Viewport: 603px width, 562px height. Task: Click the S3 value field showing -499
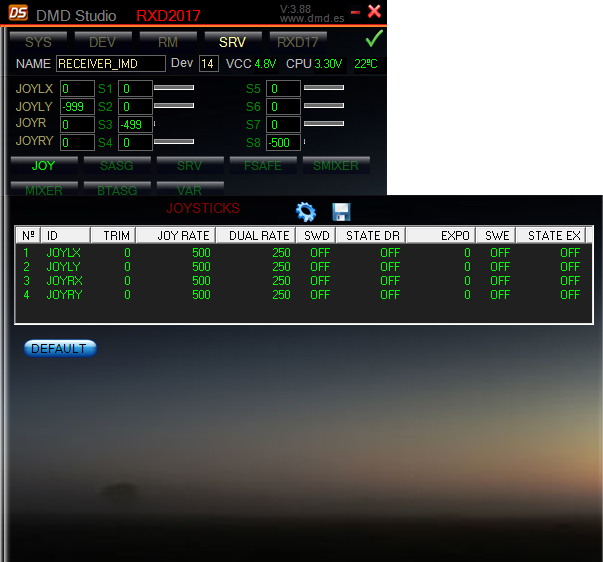(x=135, y=125)
